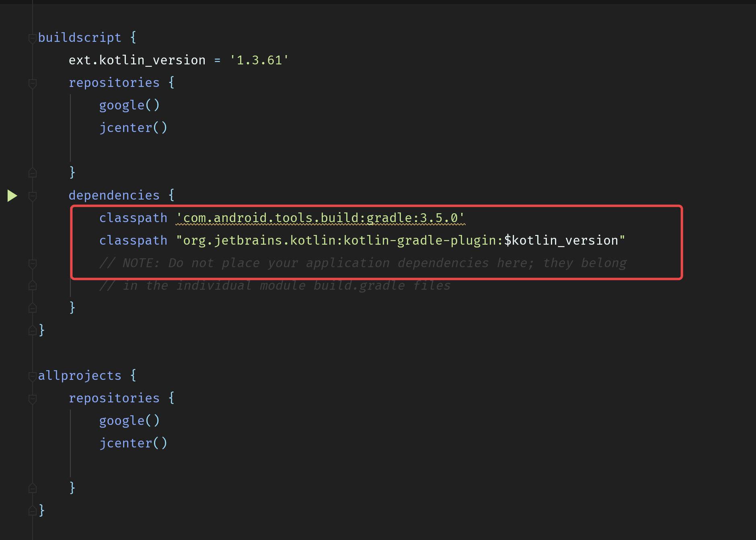Collapse repositories block inside allprojects
Viewport: 756px width, 540px height.
[33, 399]
